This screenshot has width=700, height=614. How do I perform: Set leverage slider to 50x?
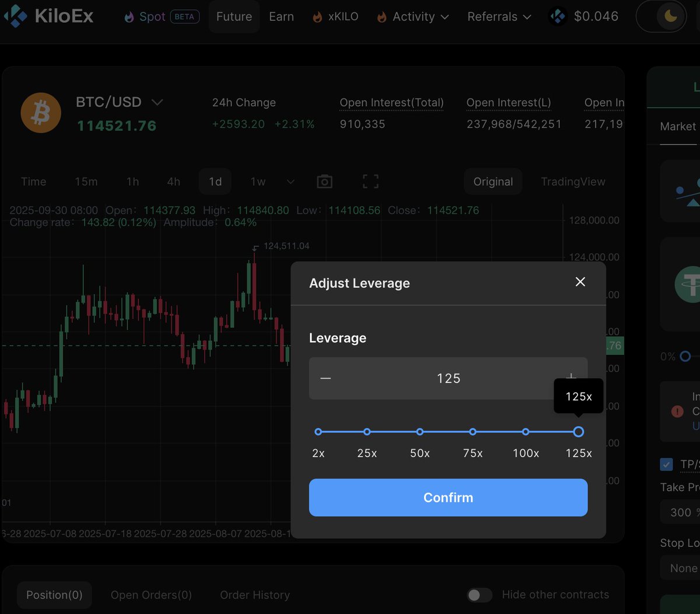point(420,432)
